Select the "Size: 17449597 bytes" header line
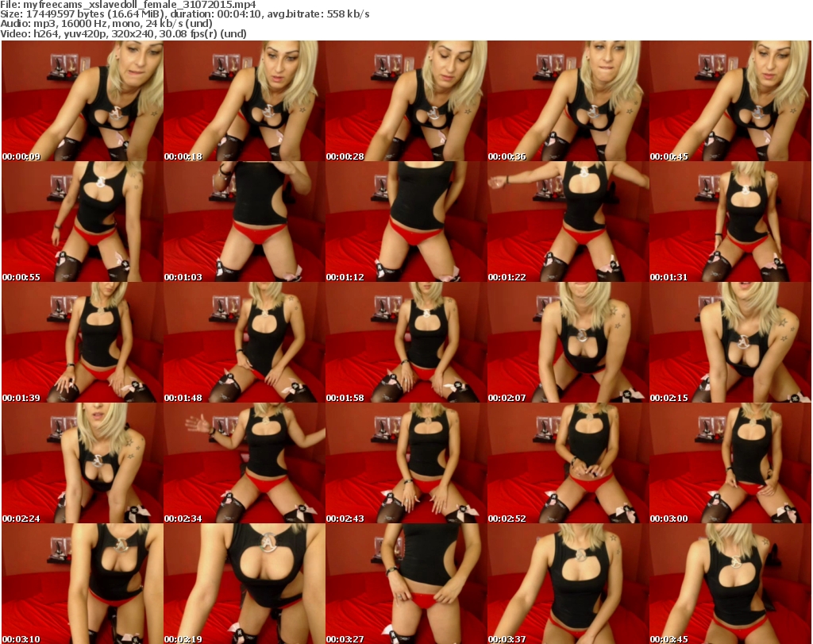Screen dimensions: 813x644 [x=184, y=14]
